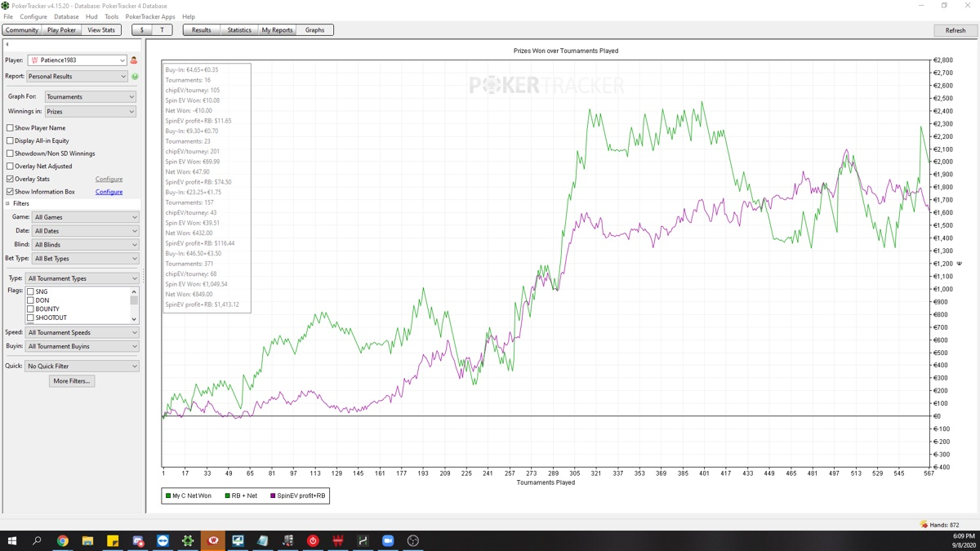
Task: Open Google Chrome from the taskbar
Action: [63, 540]
